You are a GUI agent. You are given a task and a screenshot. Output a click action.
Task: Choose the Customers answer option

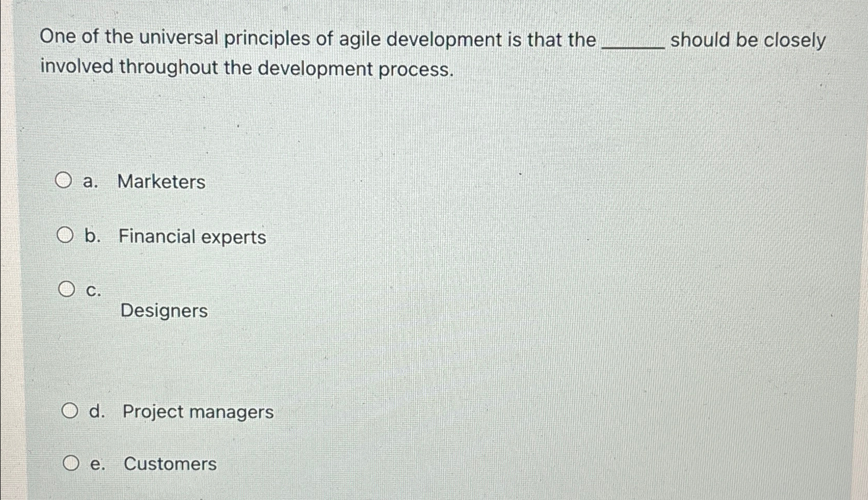tap(169, 464)
